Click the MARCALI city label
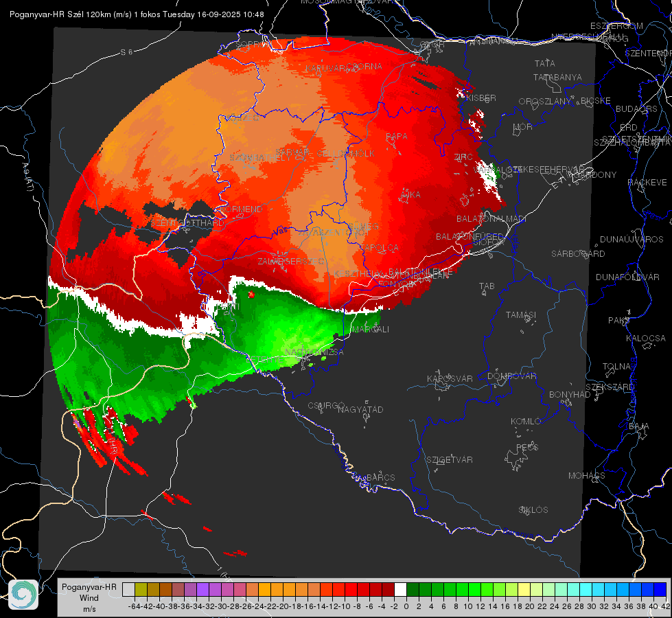This screenshot has height=618, width=672. click(x=370, y=330)
